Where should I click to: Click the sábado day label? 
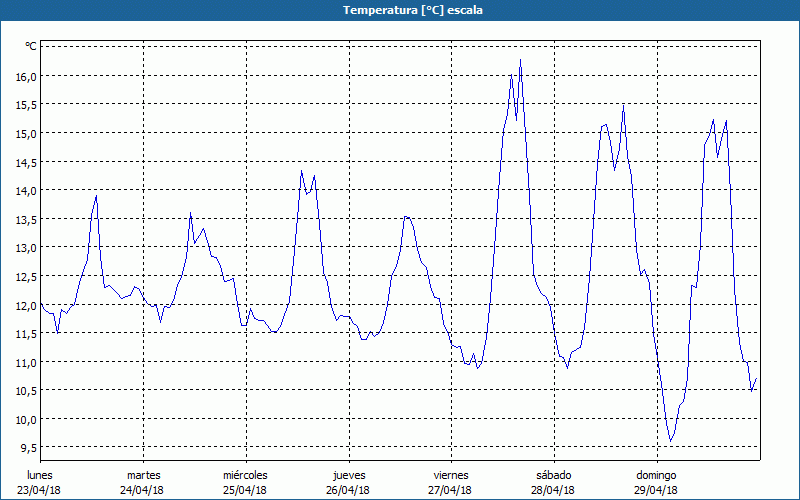553,475
